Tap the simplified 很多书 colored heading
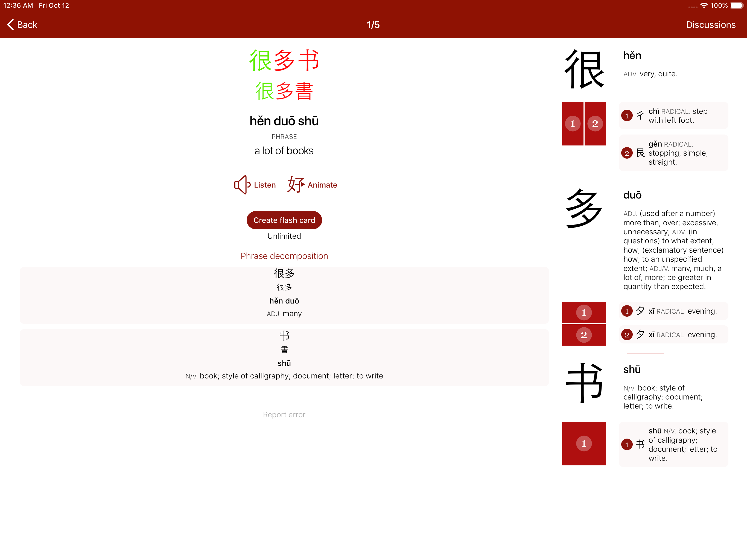Image resolution: width=747 pixels, height=560 pixels. pyautogui.click(x=284, y=61)
